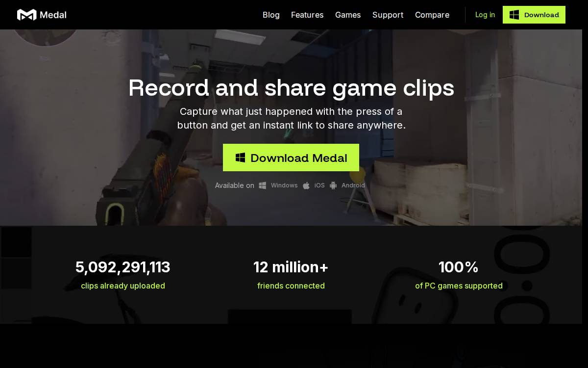Click the "100%" statistic
Image resolution: width=588 pixels, height=368 pixels.
(459, 267)
